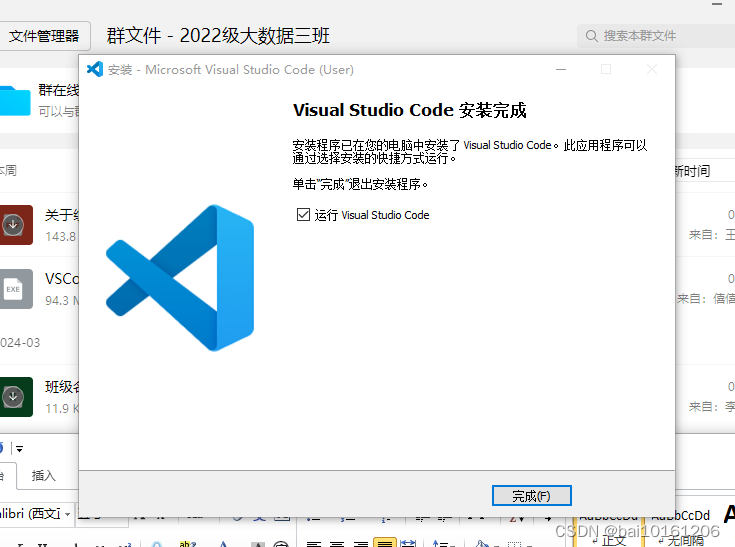
Task: Click the 本周 group heading
Action: (8, 170)
